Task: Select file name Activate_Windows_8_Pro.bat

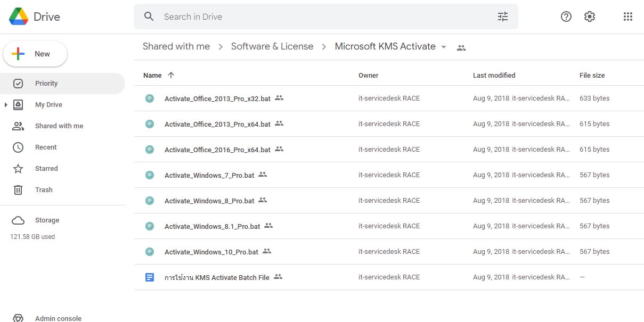Action: 209,201
